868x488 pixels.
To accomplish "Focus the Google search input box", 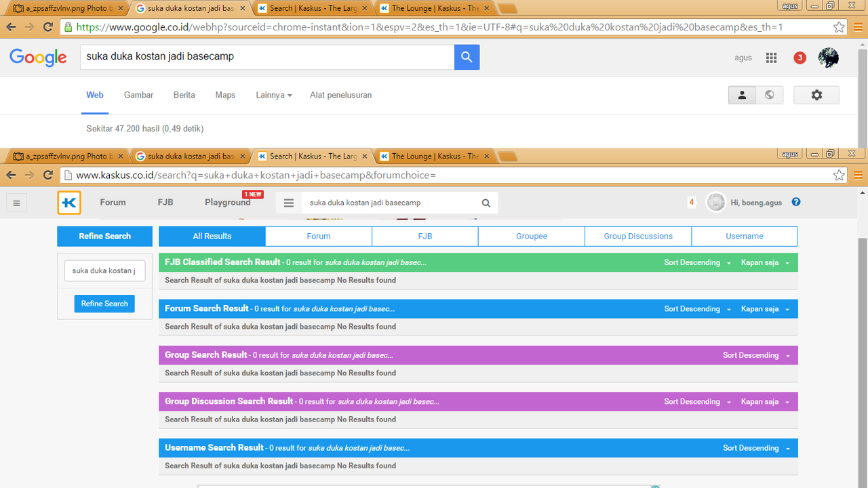I will pos(267,57).
